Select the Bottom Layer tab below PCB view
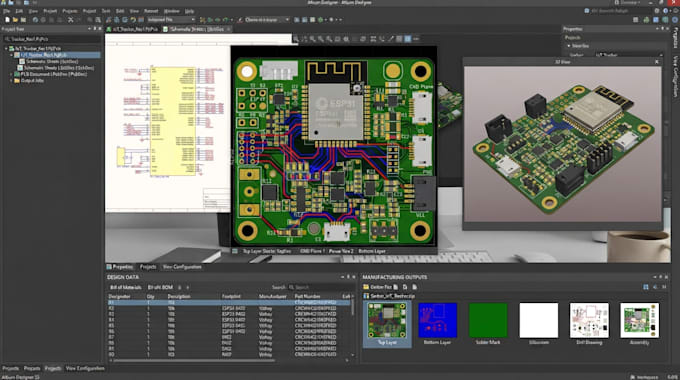 372,251
